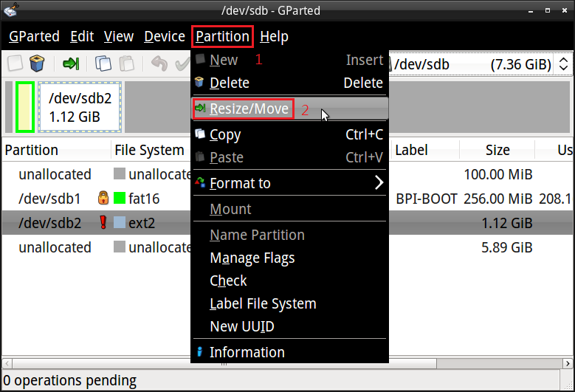This screenshot has height=392, width=575.
Task: Click the Paste partition toolbar icon
Action: [x=127, y=63]
